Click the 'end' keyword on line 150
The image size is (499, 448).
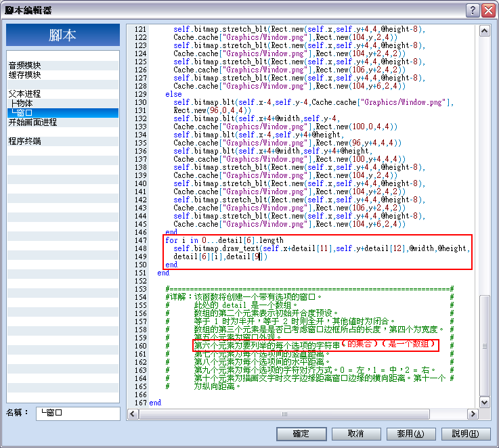pos(171,265)
